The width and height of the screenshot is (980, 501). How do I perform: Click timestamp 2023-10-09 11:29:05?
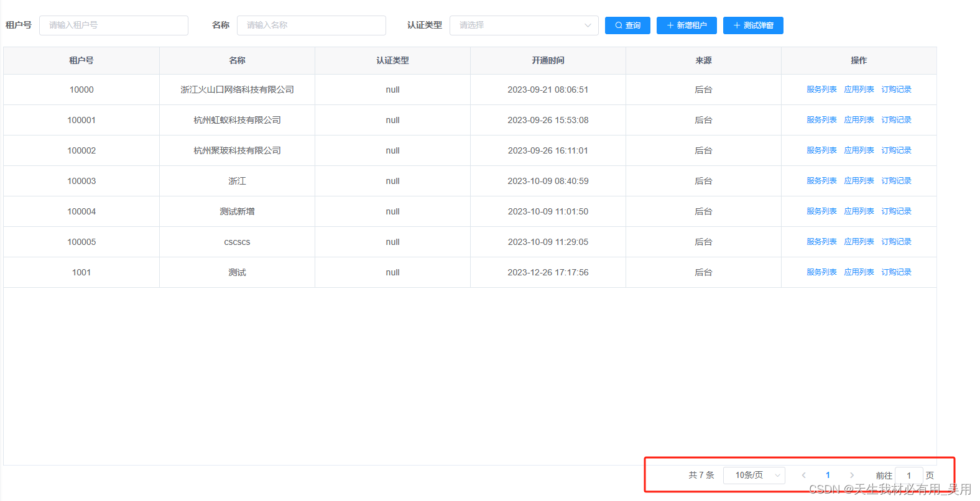point(548,242)
